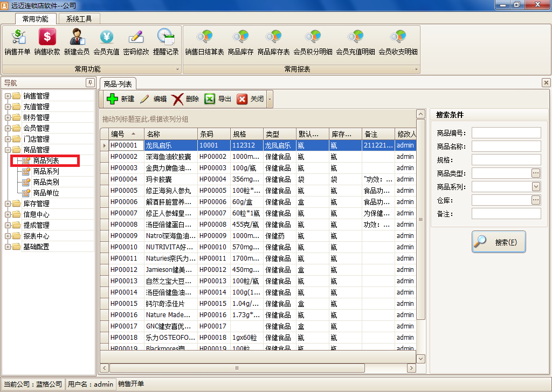This screenshot has width=552, height=392.
Task: Focus the 备注 search field
Action: pos(506,213)
